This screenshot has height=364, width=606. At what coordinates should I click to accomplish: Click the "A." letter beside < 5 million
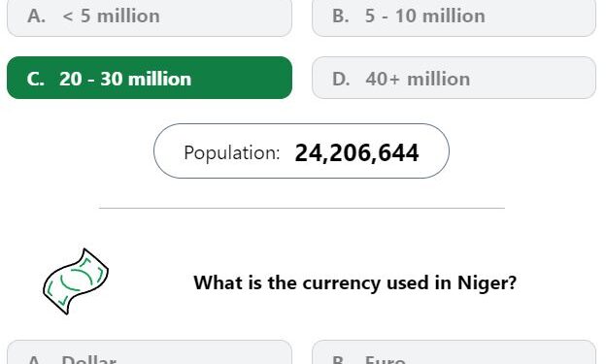[36, 17]
